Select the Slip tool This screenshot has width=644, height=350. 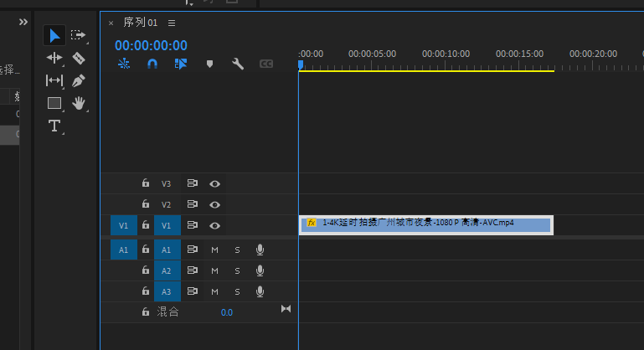[54, 80]
